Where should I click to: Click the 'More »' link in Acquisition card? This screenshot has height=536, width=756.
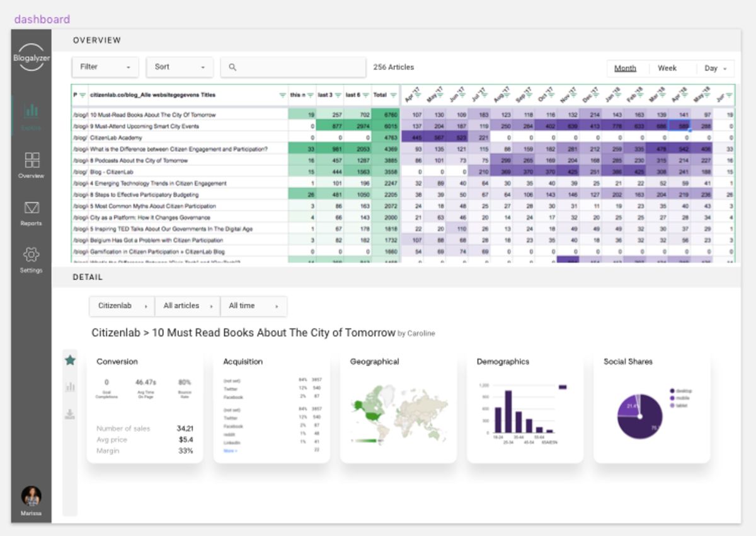click(230, 451)
